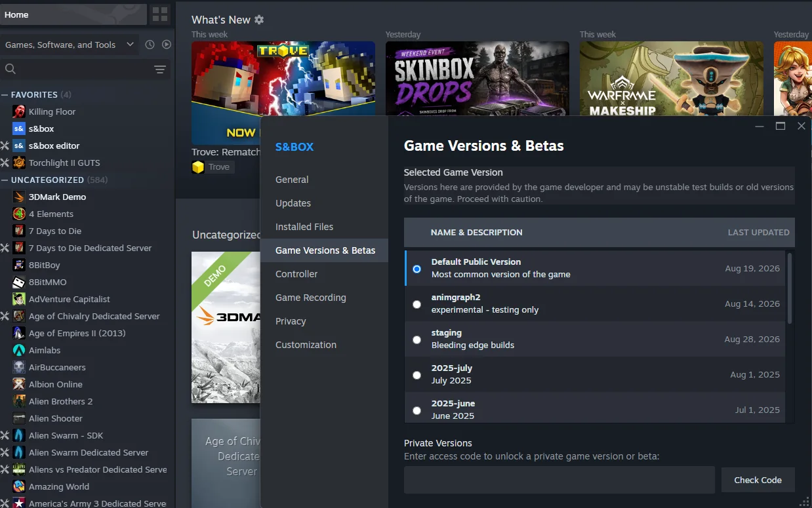The image size is (812, 508).
Task: Click the recent activity clock icon
Action: tap(150, 45)
